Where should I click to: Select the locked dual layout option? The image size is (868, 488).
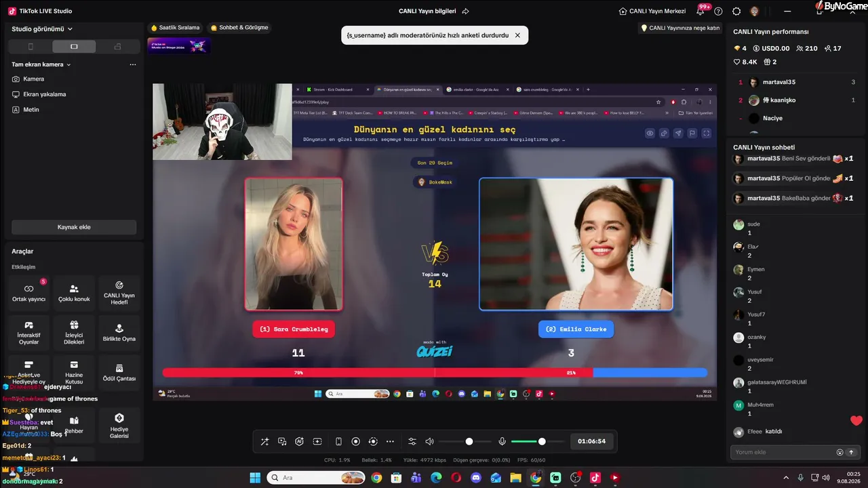pyautogui.click(x=117, y=47)
